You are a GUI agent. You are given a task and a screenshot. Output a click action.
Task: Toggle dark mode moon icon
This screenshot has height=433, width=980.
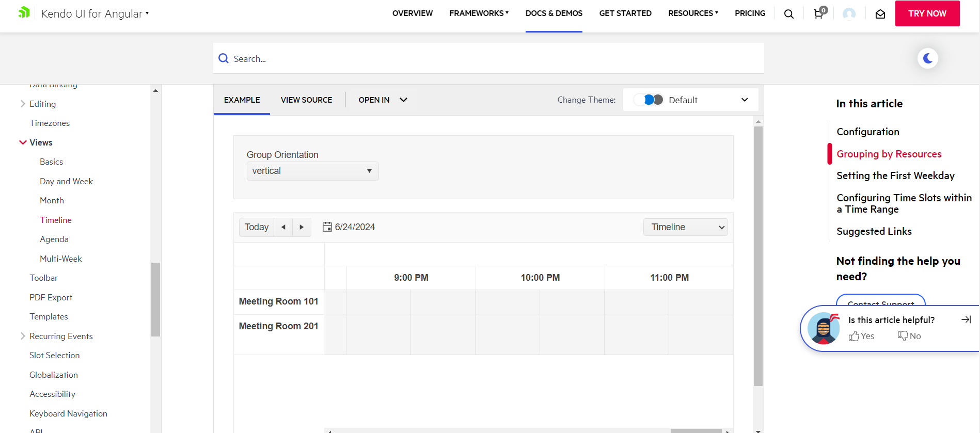pos(927,58)
